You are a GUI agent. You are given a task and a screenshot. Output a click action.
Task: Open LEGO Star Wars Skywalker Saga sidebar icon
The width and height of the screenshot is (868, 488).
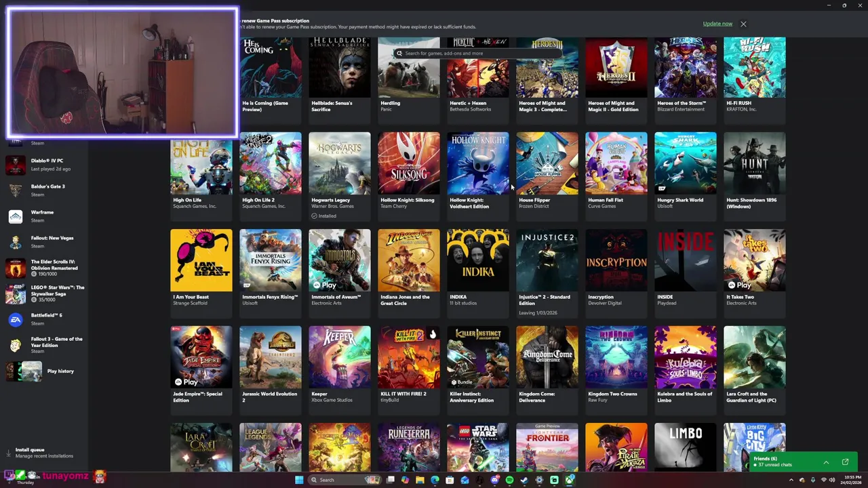pos(16,293)
